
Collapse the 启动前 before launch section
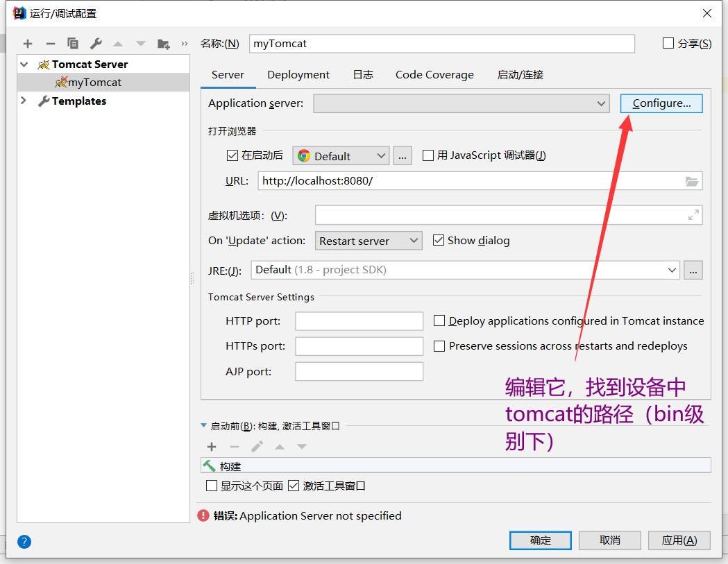pos(203,425)
